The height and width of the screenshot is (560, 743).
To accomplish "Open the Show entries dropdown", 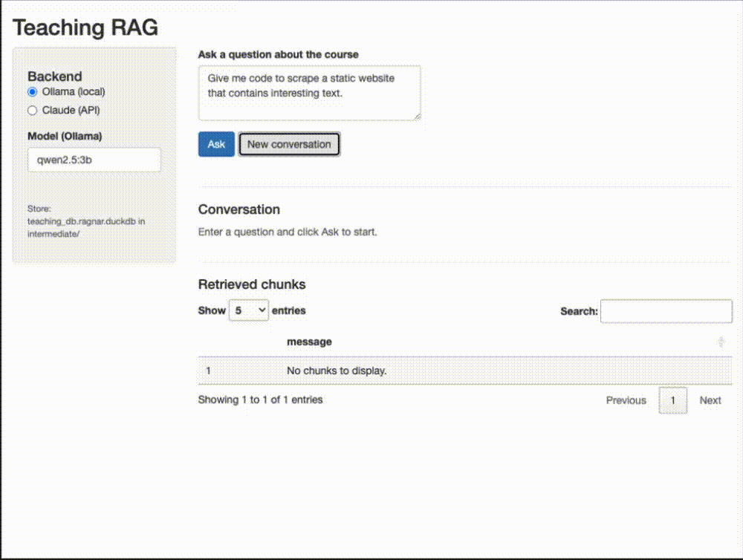I will [x=248, y=310].
